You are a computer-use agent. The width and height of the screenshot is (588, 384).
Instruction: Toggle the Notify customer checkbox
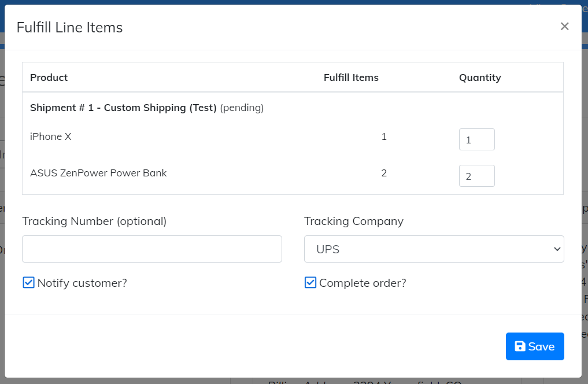[28, 283]
